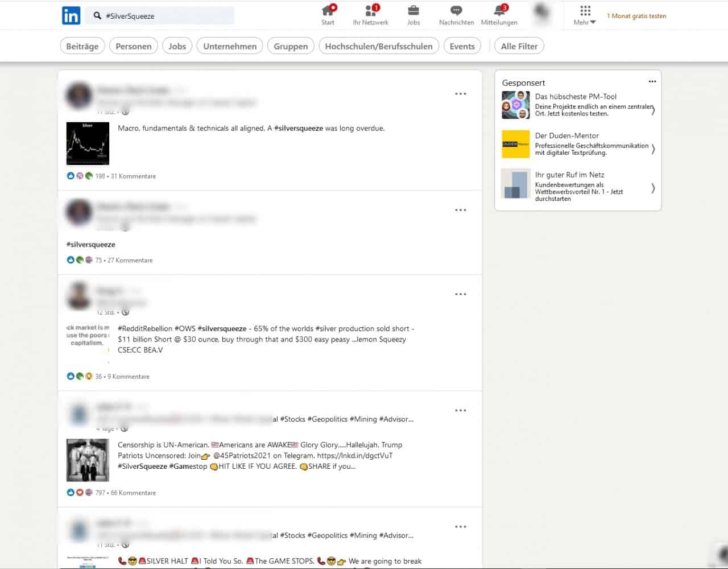Expand the Mehr apps dropdown
728x569 pixels.
(x=585, y=15)
